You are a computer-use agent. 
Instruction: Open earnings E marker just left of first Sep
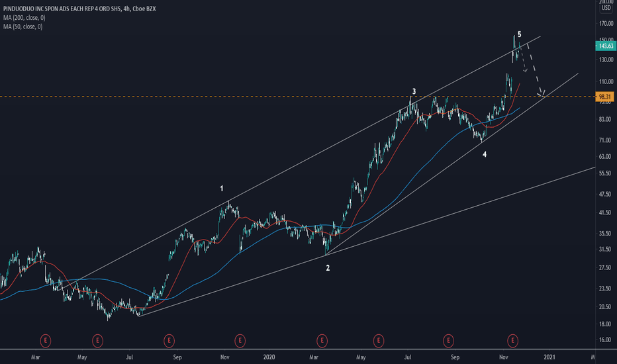[169, 340]
